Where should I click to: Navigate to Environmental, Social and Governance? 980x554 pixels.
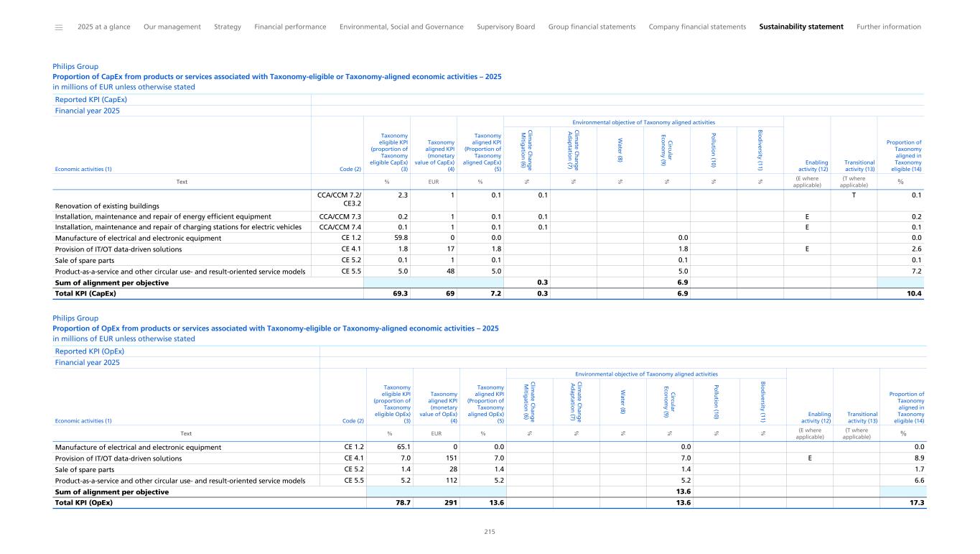tap(401, 27)
